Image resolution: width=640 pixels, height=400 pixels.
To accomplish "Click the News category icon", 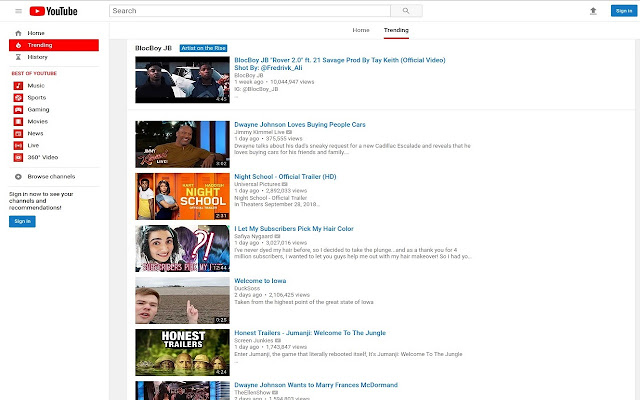I will tap(18, 133).
